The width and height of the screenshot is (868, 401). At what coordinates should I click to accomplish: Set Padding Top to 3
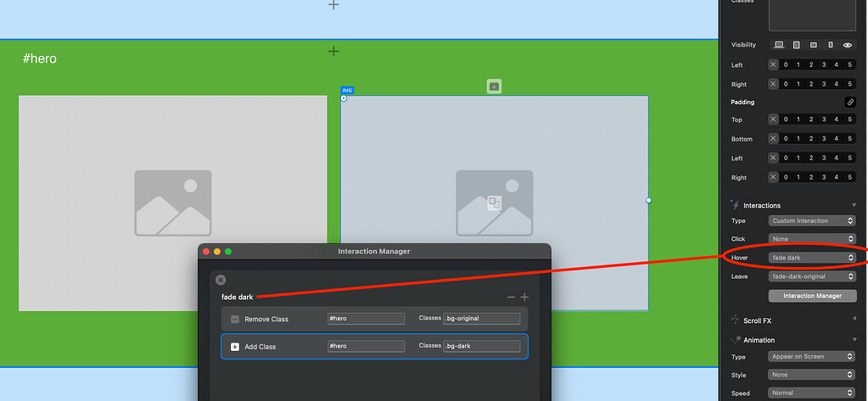click(x=824, y=120)
